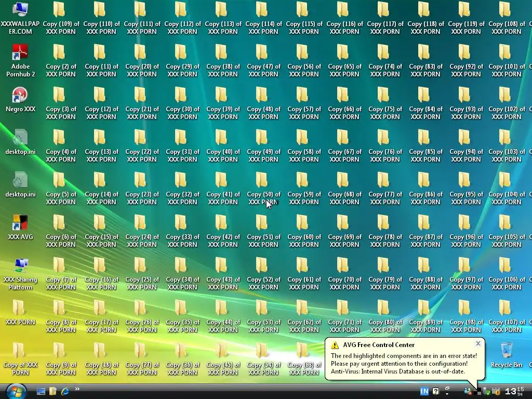The width and height of the screenshot is (532, 399).
Task: Select the Copy (71) folder
Action: click(344, 316)
